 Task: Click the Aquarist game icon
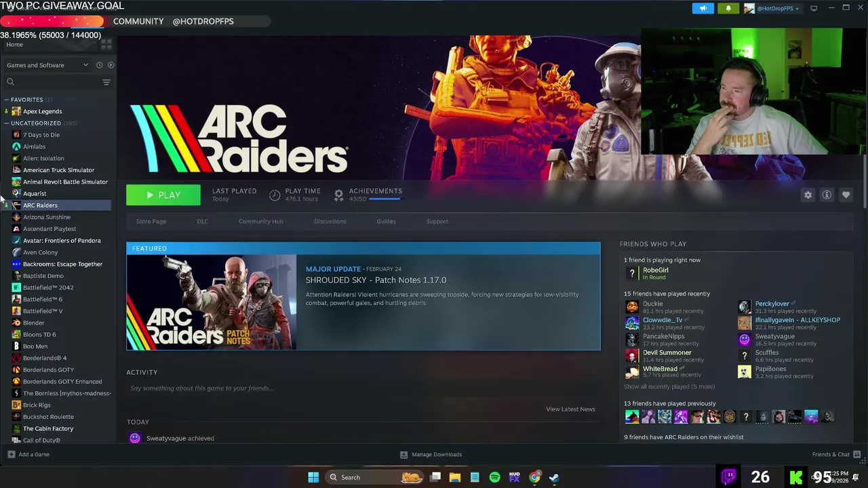coord(16,193)
